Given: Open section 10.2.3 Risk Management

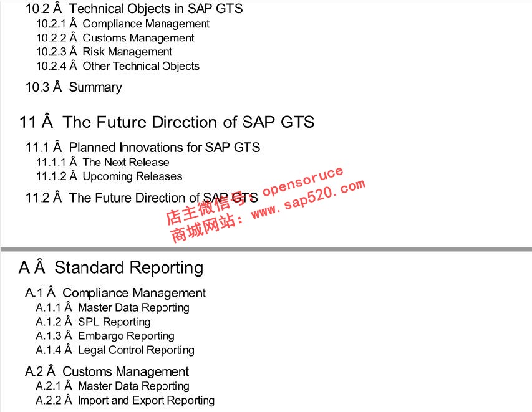Looking at the screenshot, I should coord(104,52).
